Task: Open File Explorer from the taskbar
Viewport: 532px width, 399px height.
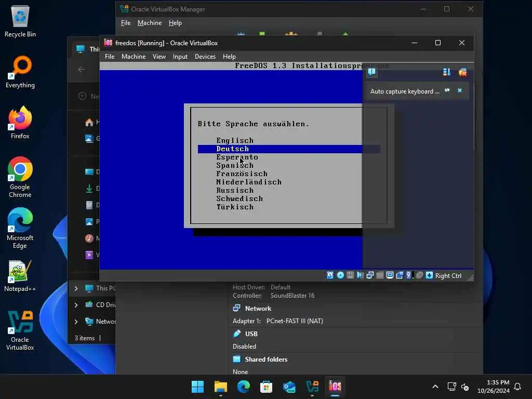Action: pyautogui.click(x=220, y=387)
